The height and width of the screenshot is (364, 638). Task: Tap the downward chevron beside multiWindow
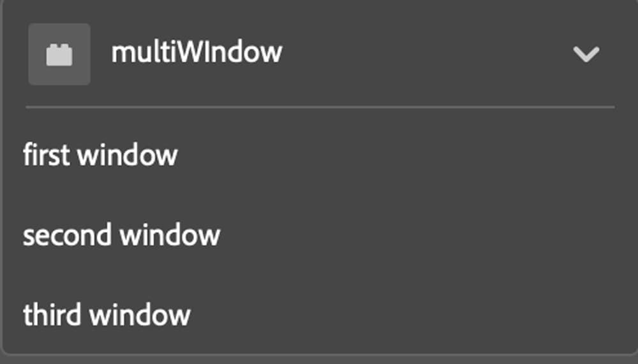point(586,55)
